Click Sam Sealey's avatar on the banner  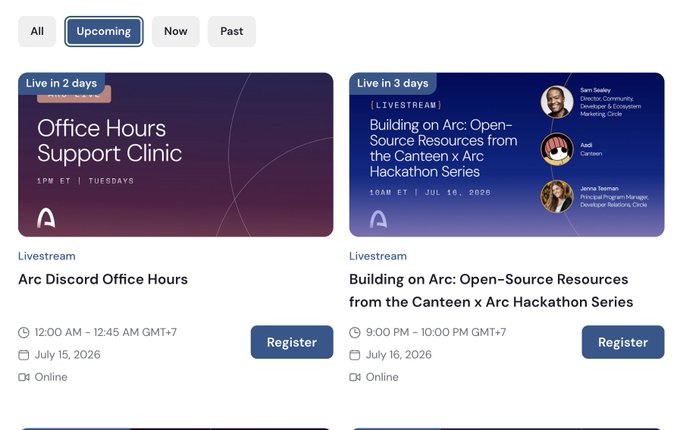coord(557,102)
